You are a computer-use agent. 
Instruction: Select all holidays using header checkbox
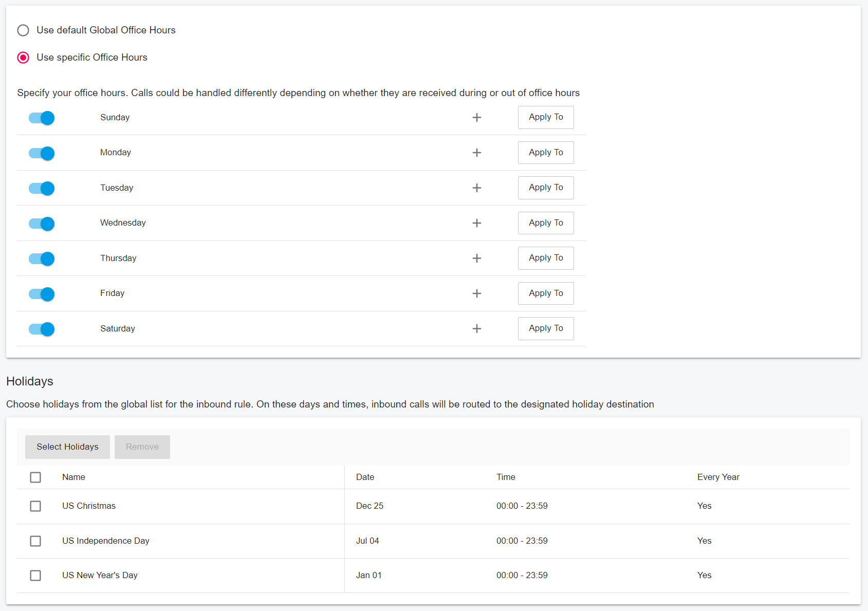[x=35, y=477]
